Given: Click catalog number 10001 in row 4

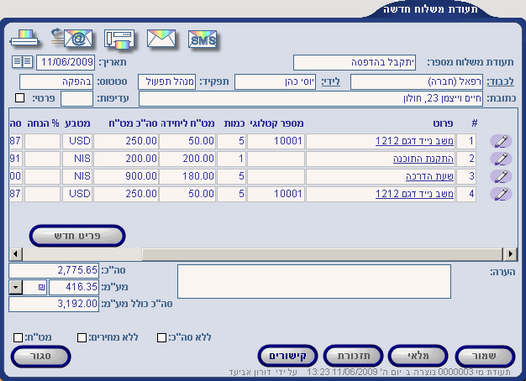Looking at the screenshot, I should (276, 194).
